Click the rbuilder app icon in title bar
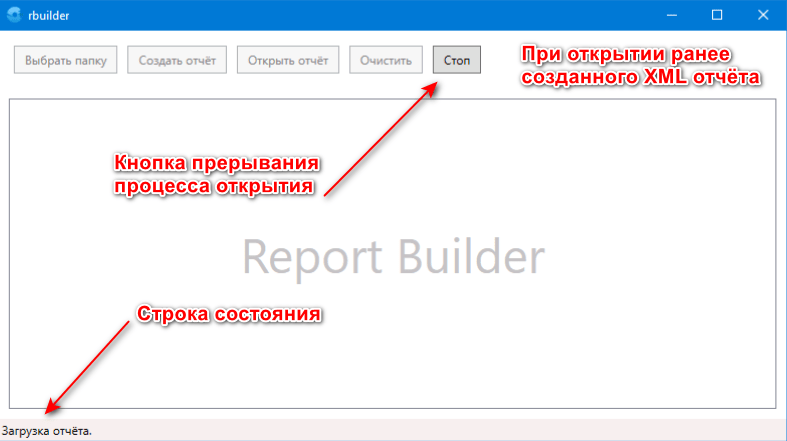Screen dimensions: 787x441 point(14,15)
